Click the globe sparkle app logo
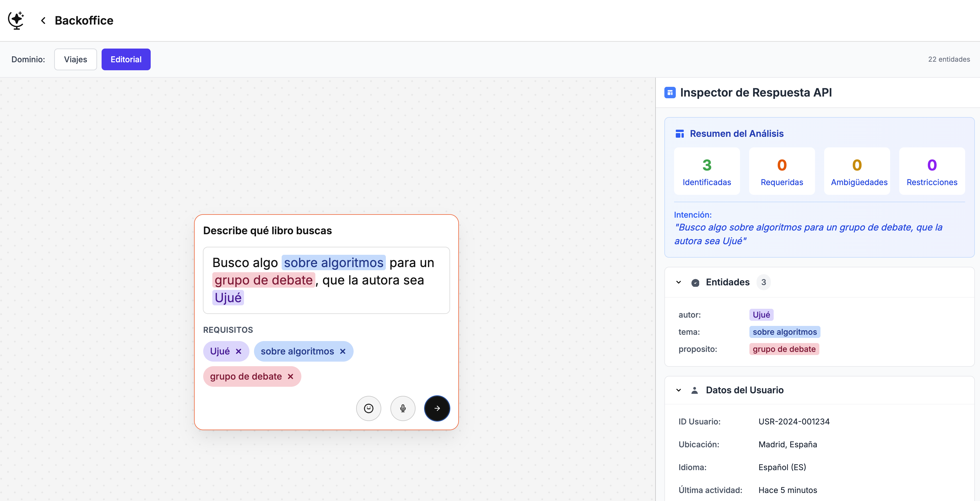The width and height of the screenshot is (980, 501). [x=16, y=20]
